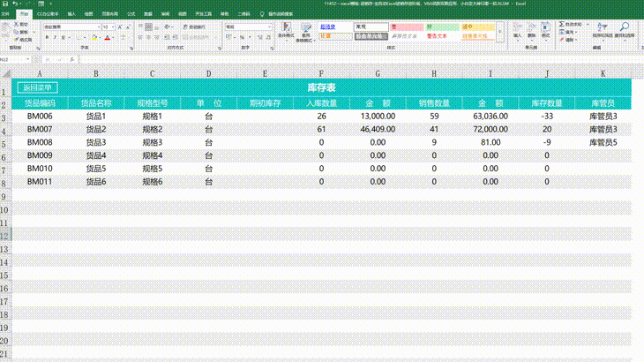Expand the Font group dialog launcher
This screenshot has width=644, height=362.
[x=131, y=49]
